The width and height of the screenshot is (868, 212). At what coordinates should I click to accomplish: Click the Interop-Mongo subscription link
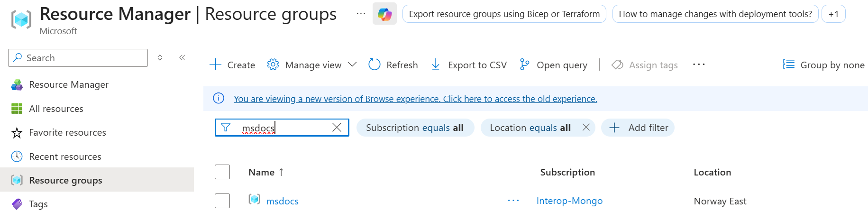[569, 201]
